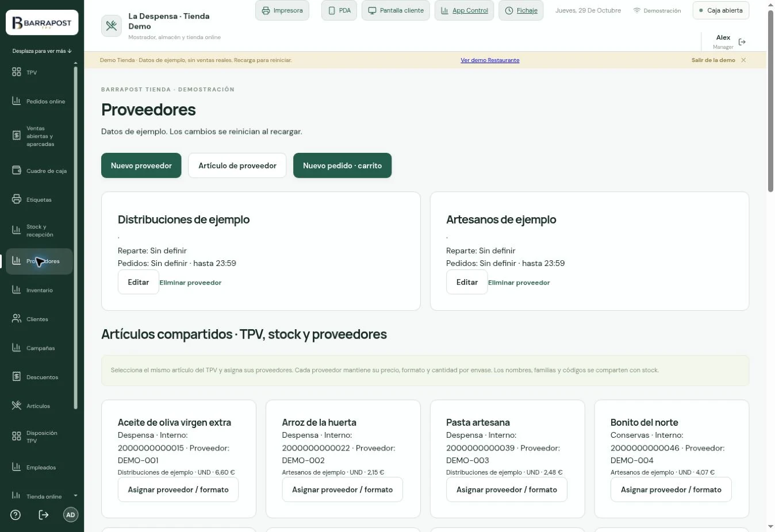Click the logout icon beside Alex Manager
Screen dimensions: 775x532
tap(742, 42)
